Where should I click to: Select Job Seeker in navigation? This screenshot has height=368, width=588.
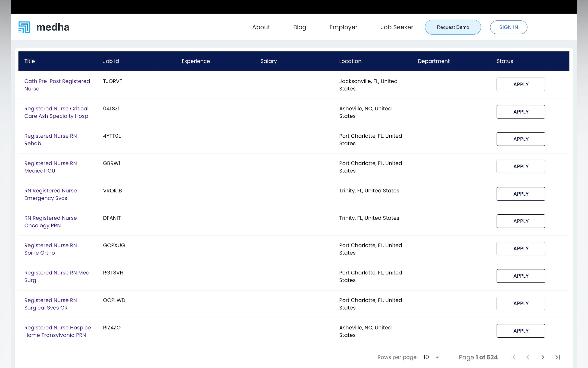[x=397, y=27]
